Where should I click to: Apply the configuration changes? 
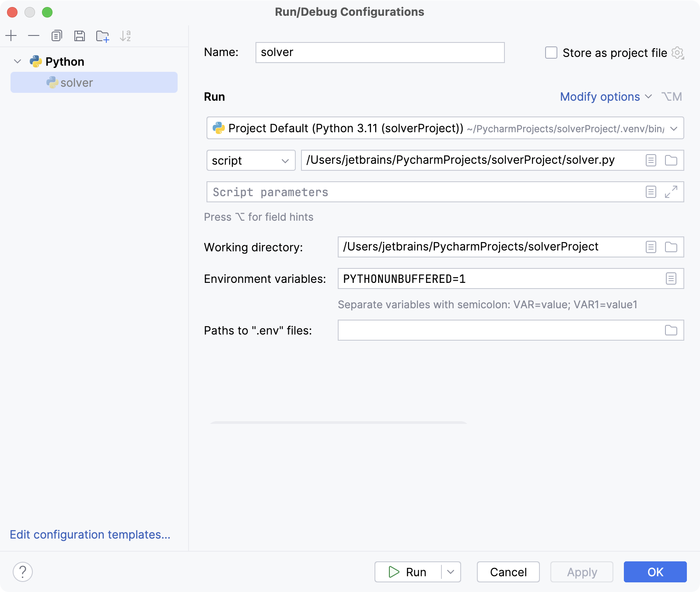pos(581,571)
